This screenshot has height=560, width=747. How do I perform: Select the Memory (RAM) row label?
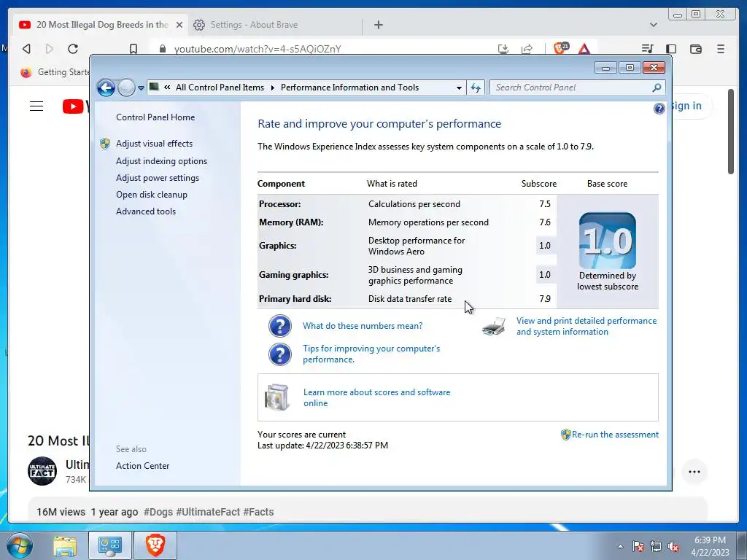click(x=291, y=222)
